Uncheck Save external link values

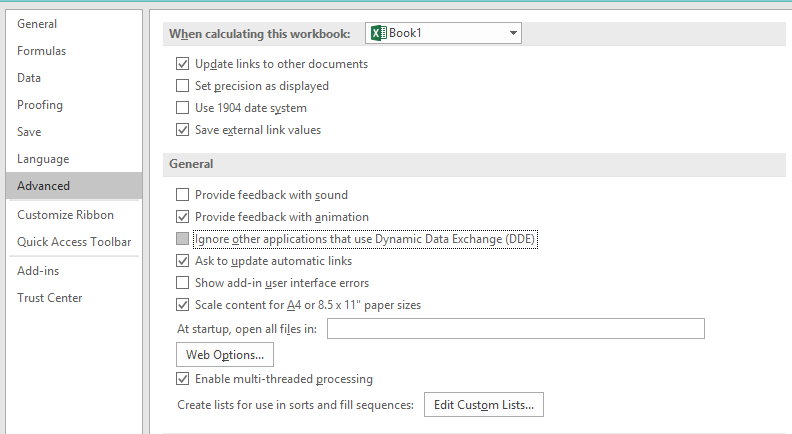pyautogui.click(x=182, y=130)
